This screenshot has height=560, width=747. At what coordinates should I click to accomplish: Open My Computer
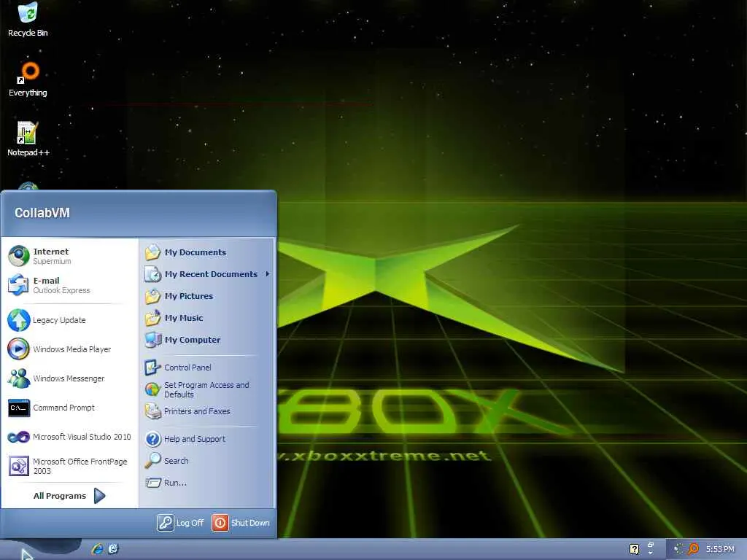(x=208, y=340)
